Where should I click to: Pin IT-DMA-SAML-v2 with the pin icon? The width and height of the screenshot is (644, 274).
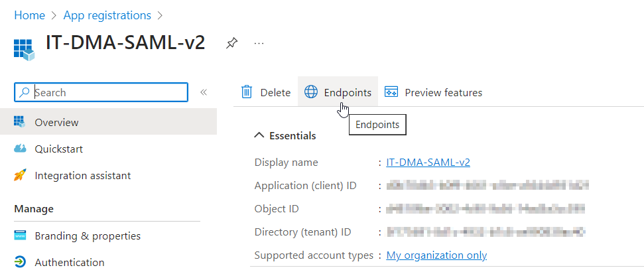[x=231, y=42]
